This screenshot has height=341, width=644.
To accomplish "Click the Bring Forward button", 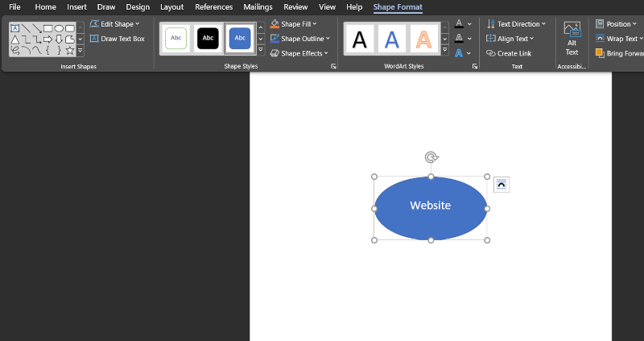I will click(618, 53).
